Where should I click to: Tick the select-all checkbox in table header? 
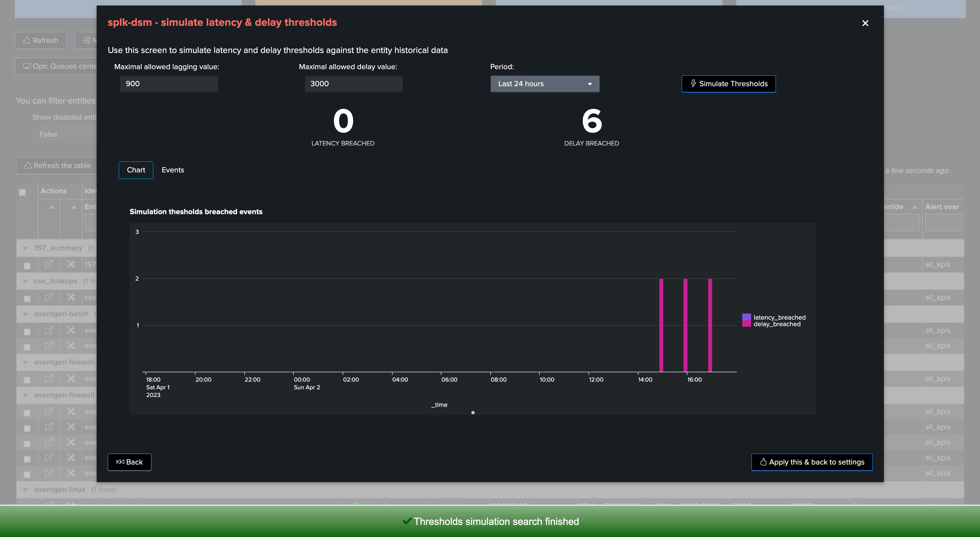tap(23, 192)
